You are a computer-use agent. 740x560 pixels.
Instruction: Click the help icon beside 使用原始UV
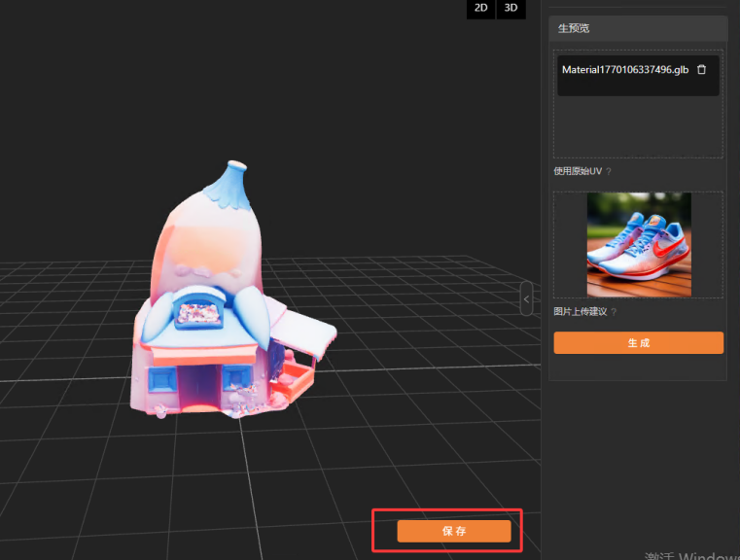coord(609,171)
